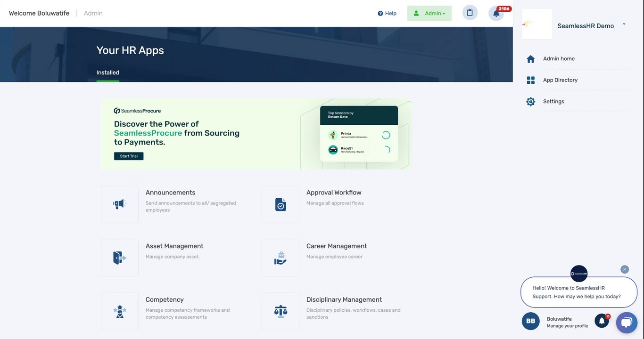Open the Asset Management app title
Image resolution: width=644 pixels, height=339 pixels.
point(174,246)
